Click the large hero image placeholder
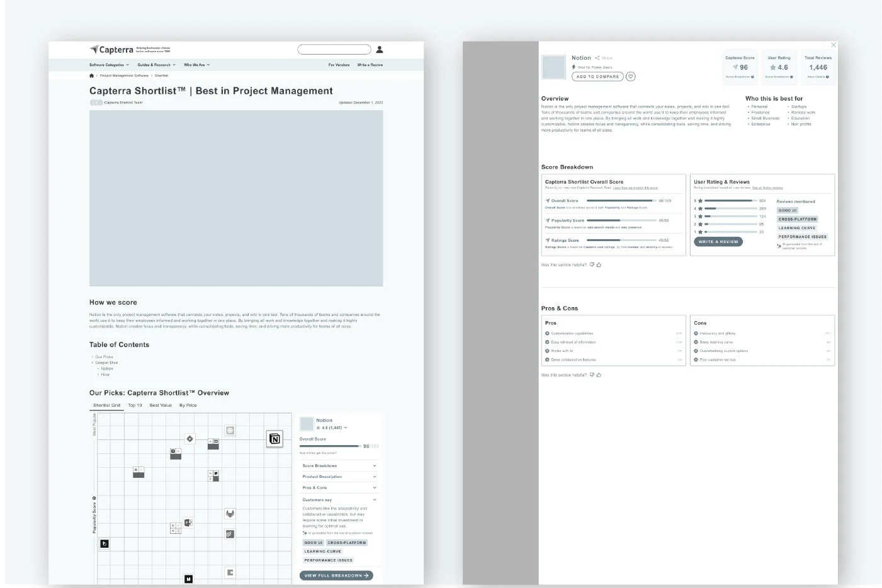The image size is (882, 588). (236, 198)
